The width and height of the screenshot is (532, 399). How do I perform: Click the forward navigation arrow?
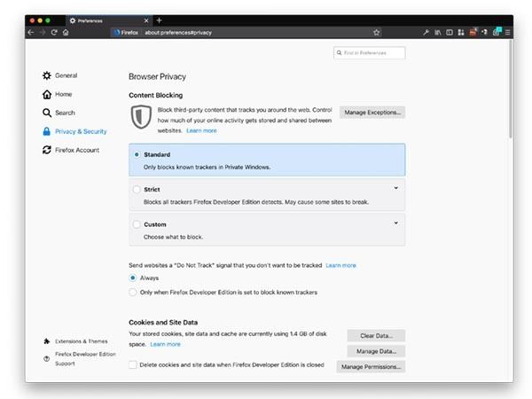tap(43, 33)
